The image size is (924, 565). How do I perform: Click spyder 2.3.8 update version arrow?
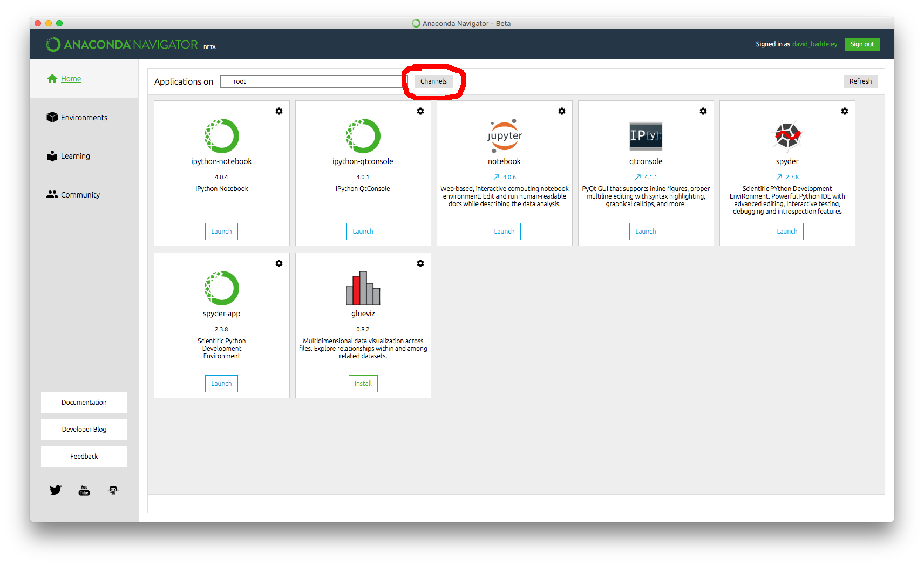coord(779,177)
